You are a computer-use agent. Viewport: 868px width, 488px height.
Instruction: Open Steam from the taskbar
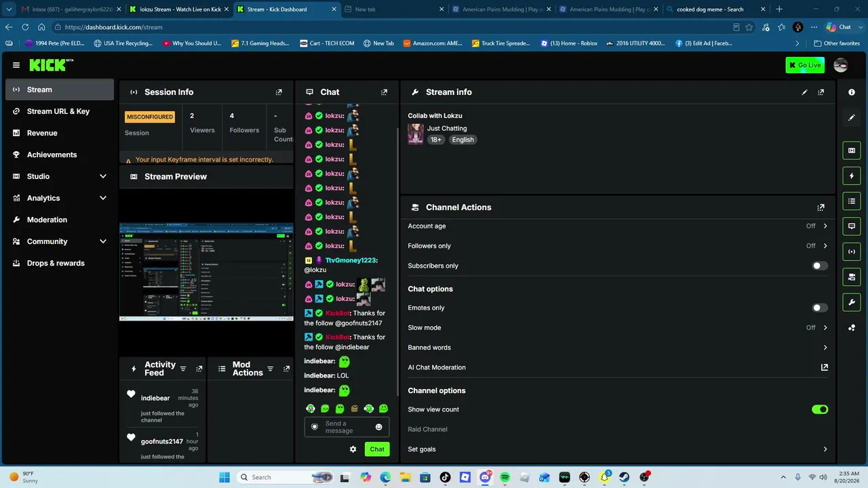pyautogui.click(x=624, y=477)
